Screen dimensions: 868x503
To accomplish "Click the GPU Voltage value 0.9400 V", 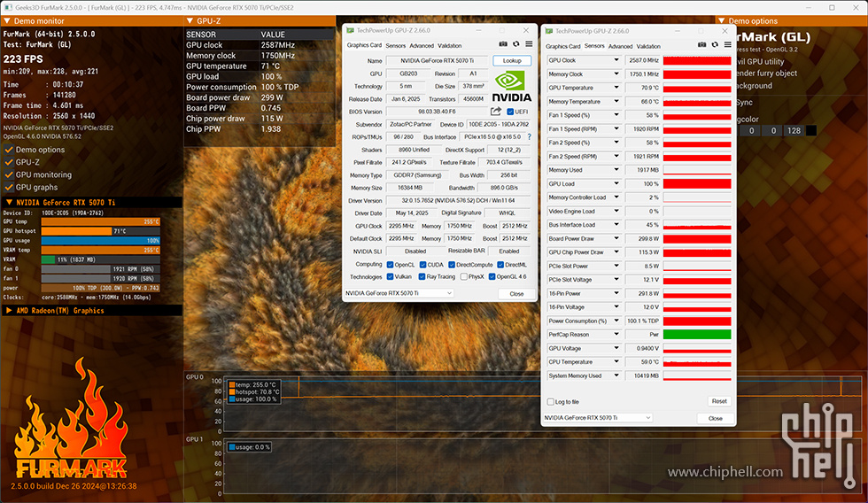I will pyautogui.click(x=643, y=348).
